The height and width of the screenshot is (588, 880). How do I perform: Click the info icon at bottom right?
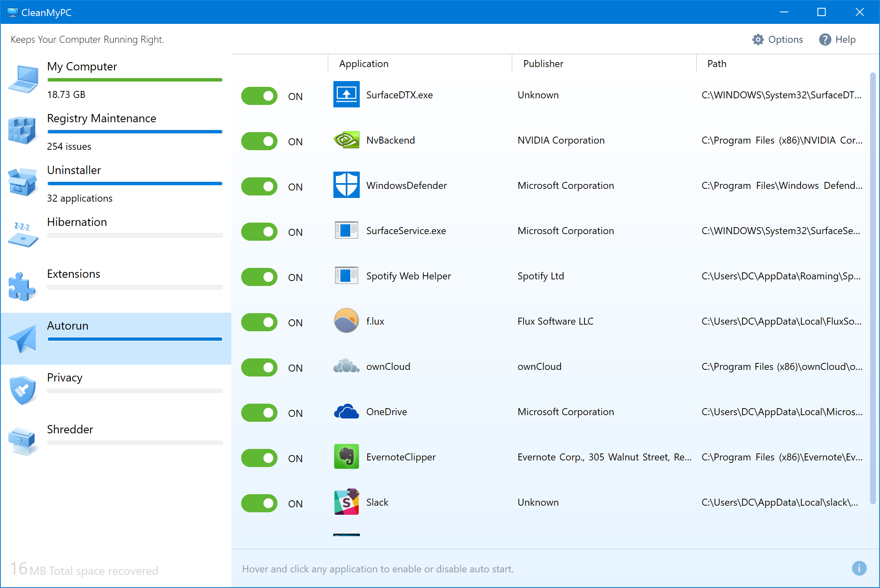(x=859, y=568)
